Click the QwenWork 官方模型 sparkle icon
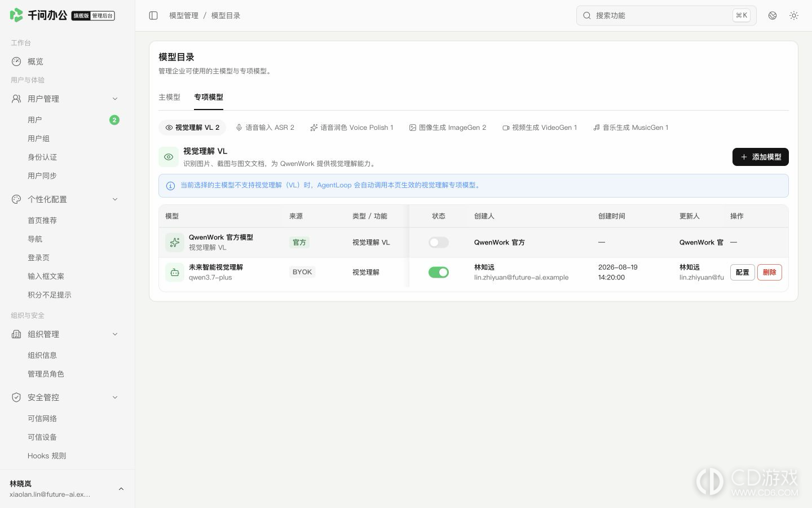Image resolution: width=812 pixels, height=508 pixels. pos(175,242)
